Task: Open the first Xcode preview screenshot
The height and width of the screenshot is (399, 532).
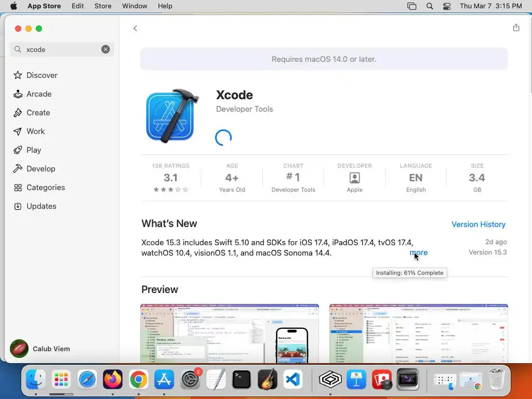Action: pyautogui.click(x=230, y=334)
